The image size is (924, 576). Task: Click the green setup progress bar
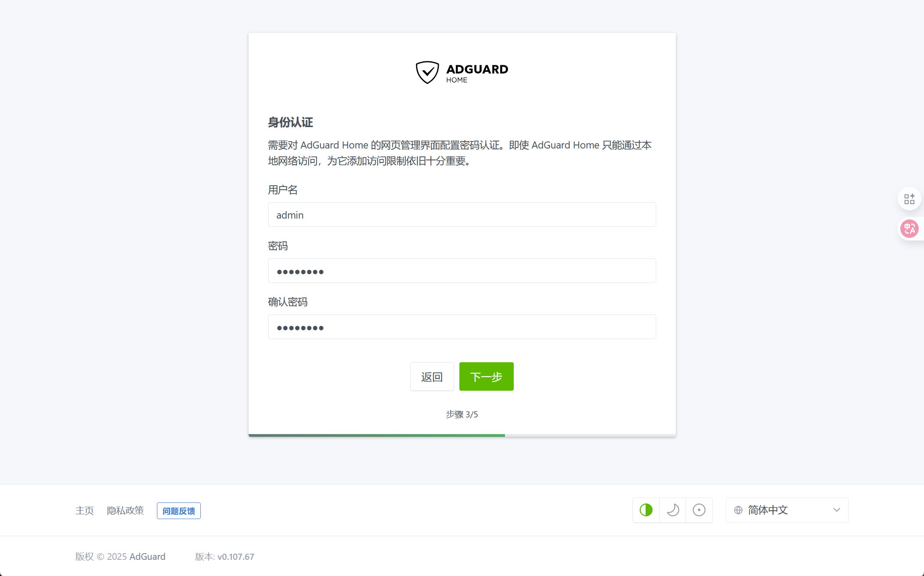pos(376,435)
